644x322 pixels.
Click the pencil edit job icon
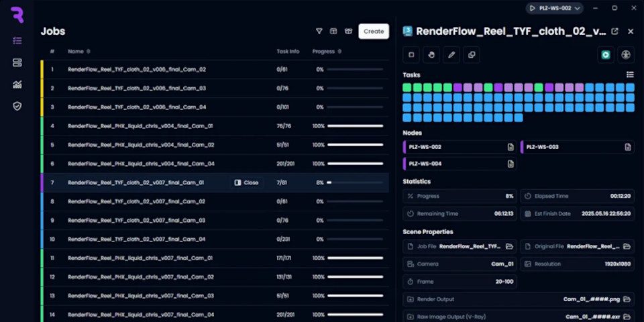pyautogui.click(x=451, y=55)
